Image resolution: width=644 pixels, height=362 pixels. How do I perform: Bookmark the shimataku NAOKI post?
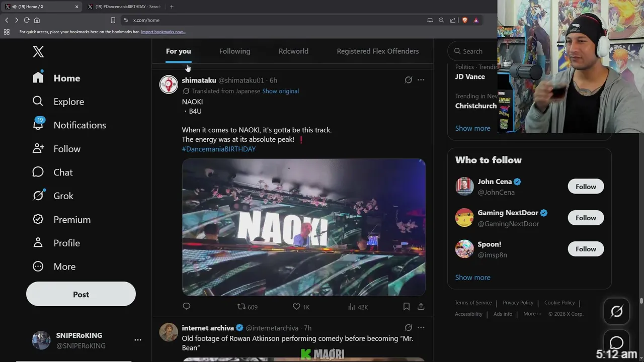(x=407, y=306)
